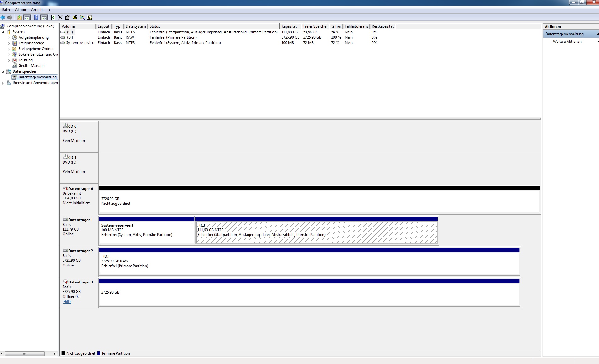Viewport: 599px width, 364px height.
Task: Select the Leistung icon in tree
Action: (14, 60)
